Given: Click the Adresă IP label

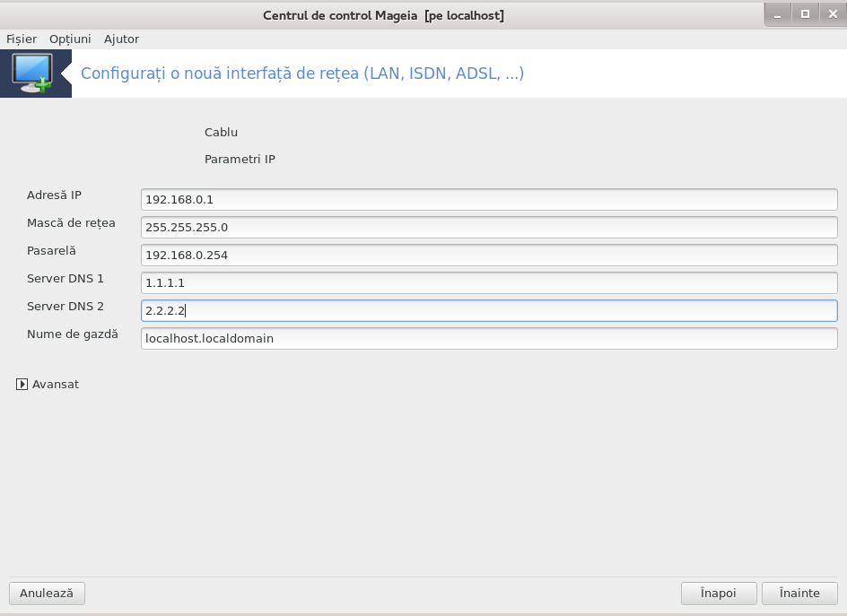Looking at the screenshot, I should click(54, 195).
